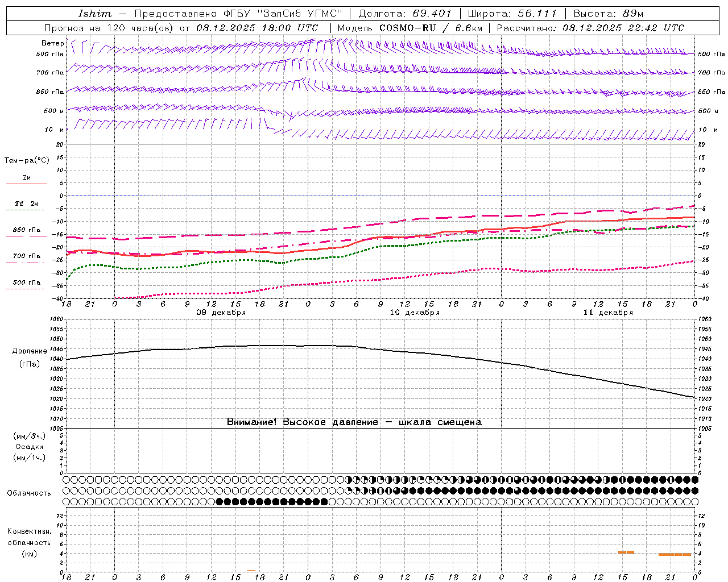Click the "11 декабря" date label

point(607,313)
